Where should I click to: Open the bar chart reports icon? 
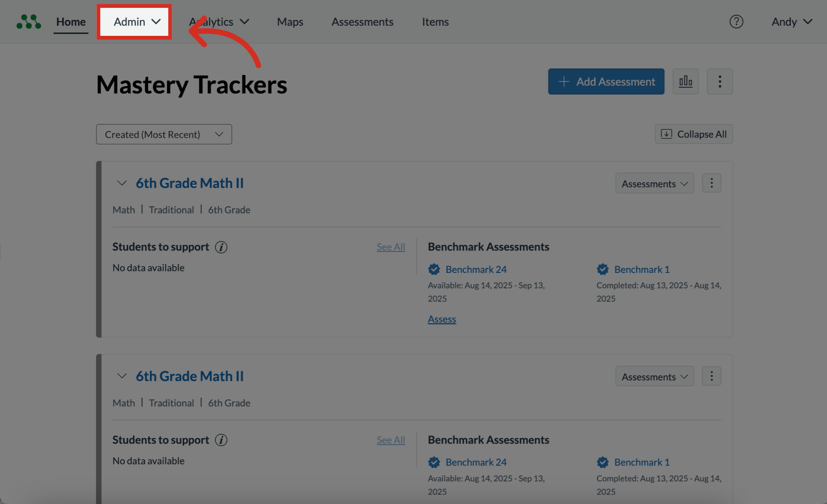pyautogui.click(x=685, y=81)
